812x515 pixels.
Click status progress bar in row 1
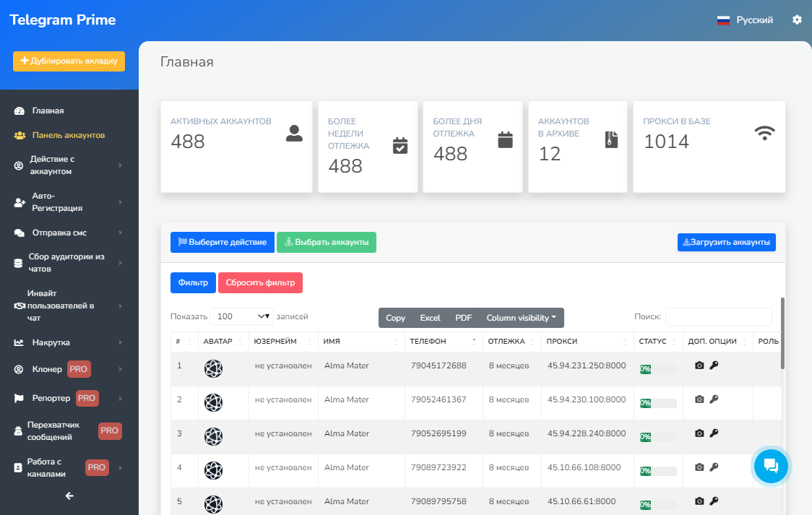(x=658, y=369)
